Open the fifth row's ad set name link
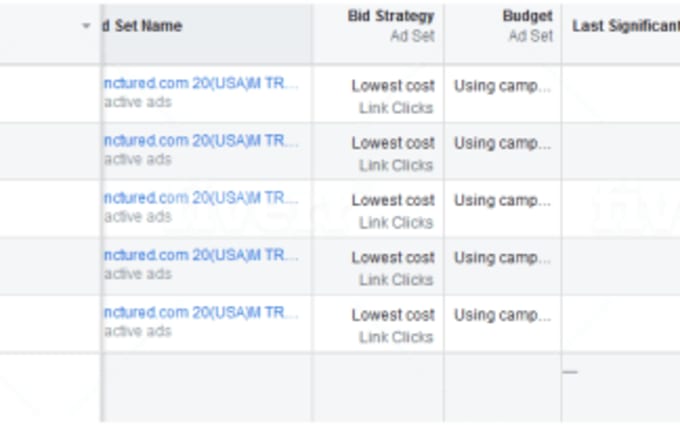The image size is (680, 425). click(x=201, y=312)
